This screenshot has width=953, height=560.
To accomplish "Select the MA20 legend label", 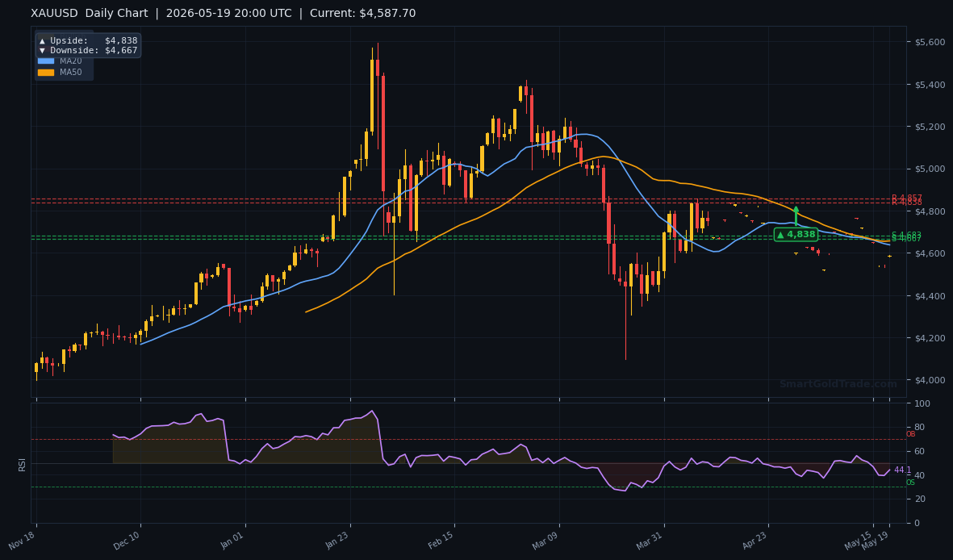I will pos(70,61).
